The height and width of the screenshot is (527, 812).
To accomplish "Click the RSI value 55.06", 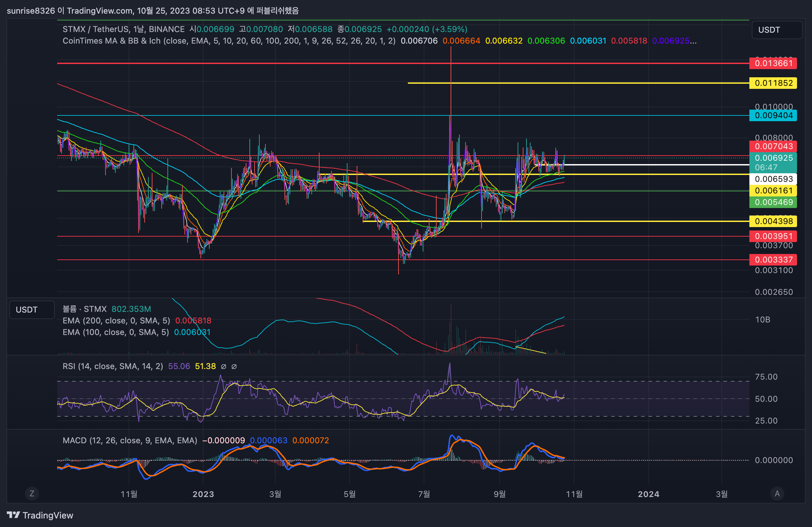I will (179, 366).
